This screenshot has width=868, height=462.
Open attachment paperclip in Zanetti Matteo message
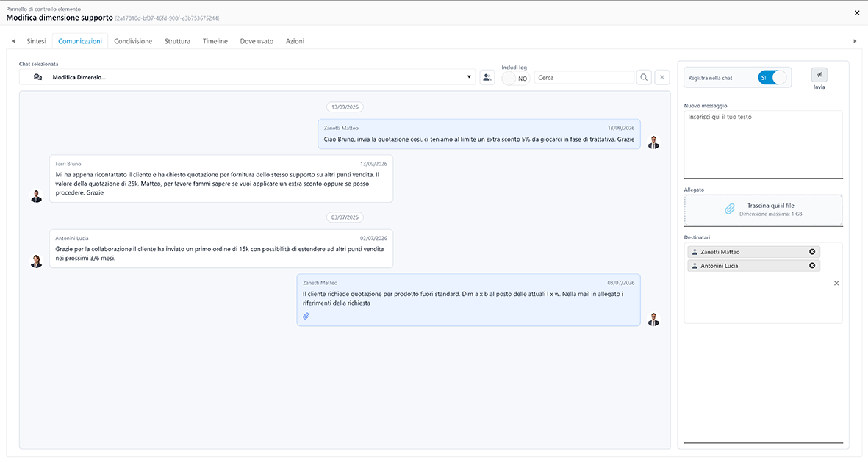coord(306,316)
